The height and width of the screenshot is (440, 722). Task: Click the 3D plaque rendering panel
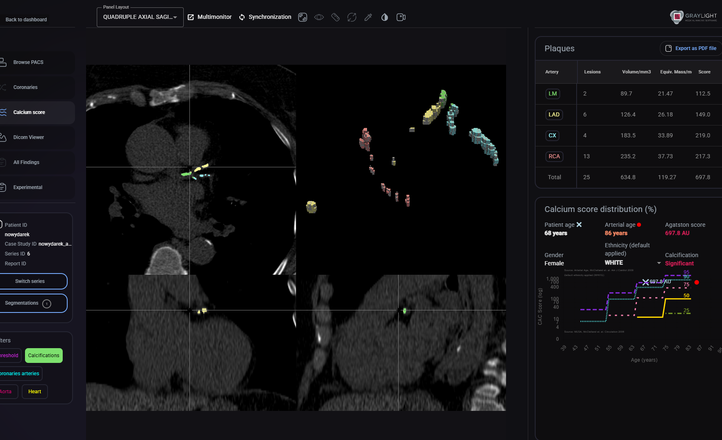[401, 170]
